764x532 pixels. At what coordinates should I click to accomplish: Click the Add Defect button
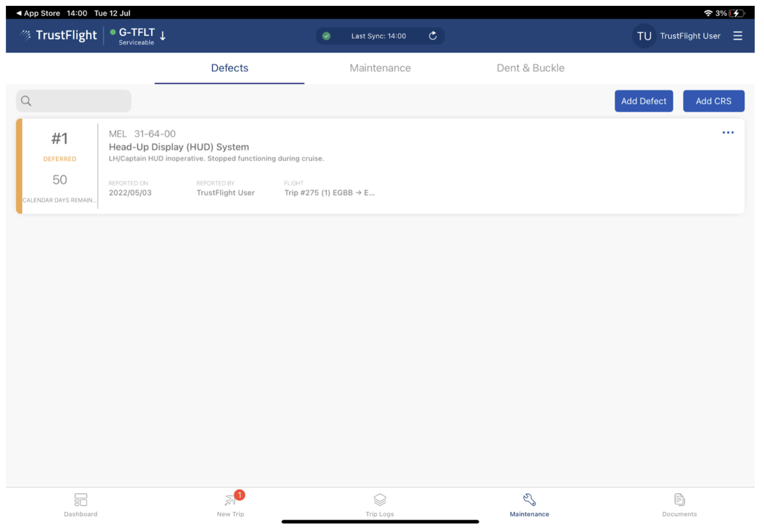pyautogui.click(x=644, y=101)
